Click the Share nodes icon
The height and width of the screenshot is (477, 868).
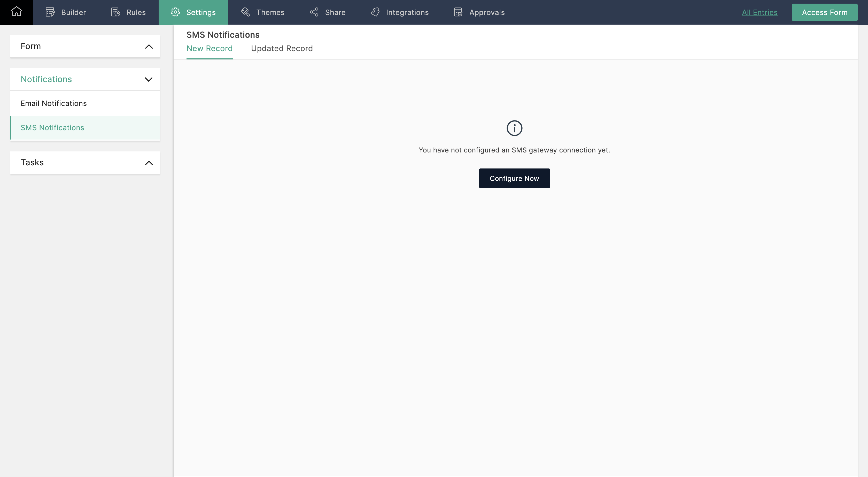point(314,12)
